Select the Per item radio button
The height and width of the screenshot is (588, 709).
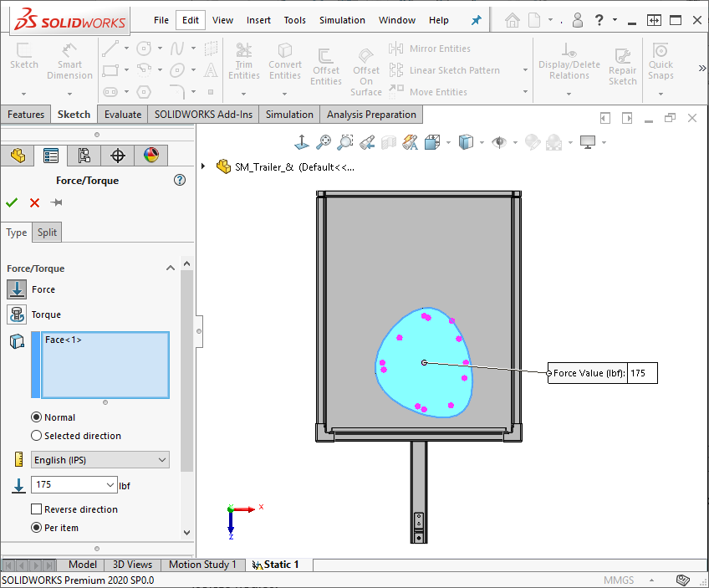37,528
